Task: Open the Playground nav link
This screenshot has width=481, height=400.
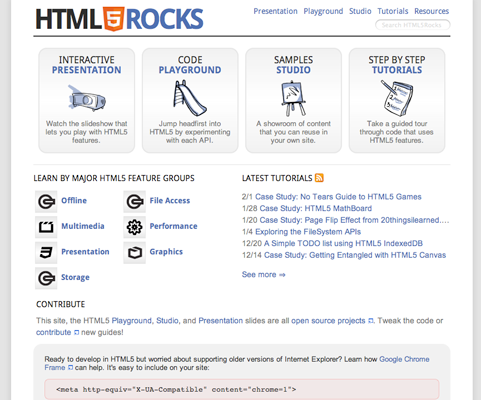Action: [323, 11]
